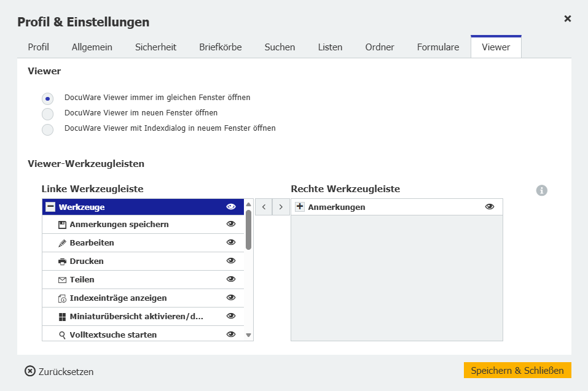The image size is (588, 391).
Task: Click the printer icon next to Drucken
Action: pos(62,261)
